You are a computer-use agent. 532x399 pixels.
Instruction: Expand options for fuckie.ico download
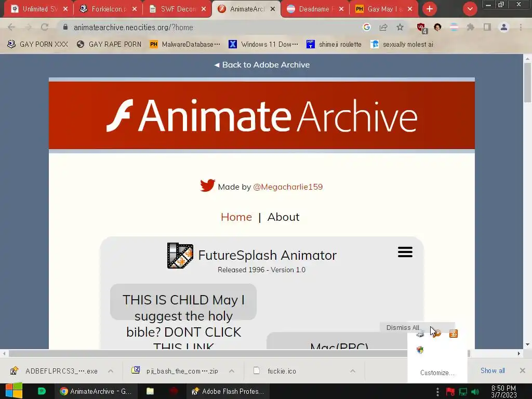[353, 371]
